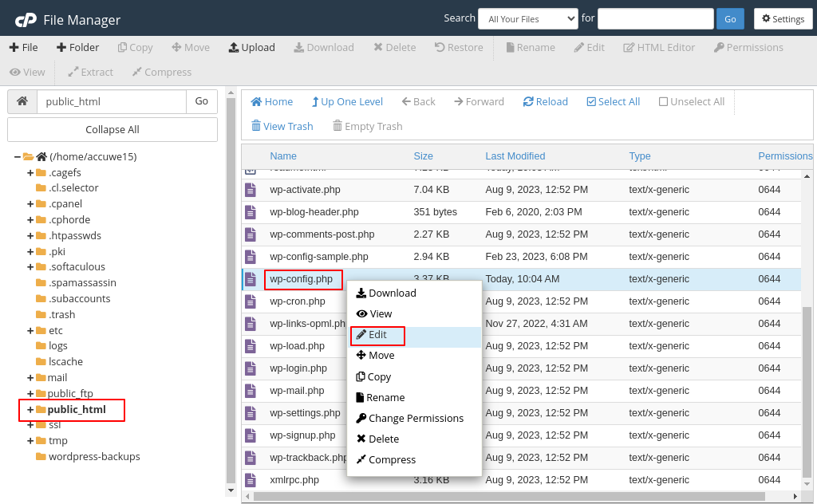Click the toolbar Edit button
This screenshot has height=504, width=817.
coord(590,47)
